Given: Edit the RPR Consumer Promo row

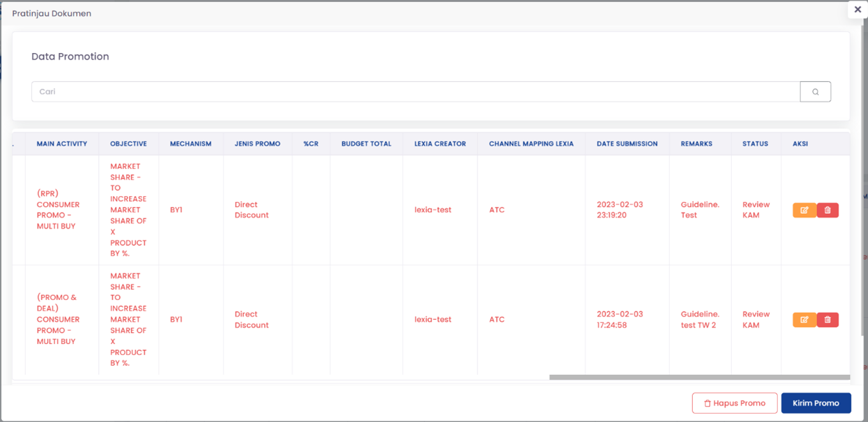Looking at the screenshot, I should point(804,210).
